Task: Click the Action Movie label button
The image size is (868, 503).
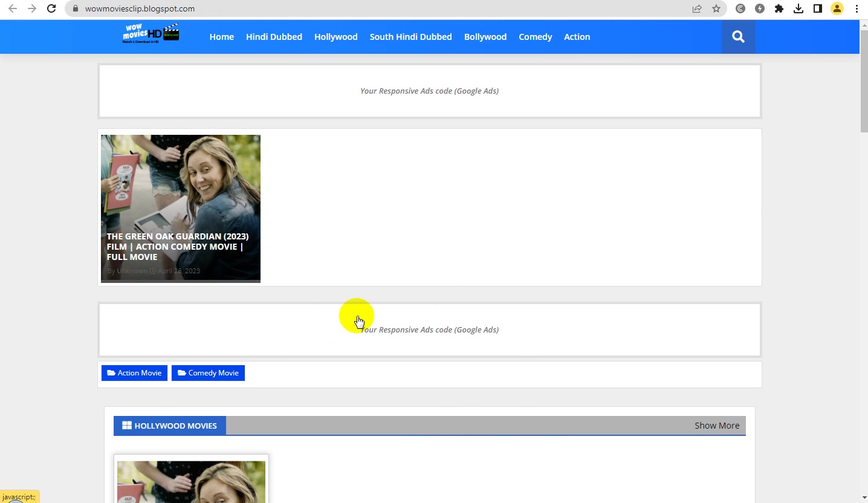Action: pyautogui.click(x=134, y=373)
